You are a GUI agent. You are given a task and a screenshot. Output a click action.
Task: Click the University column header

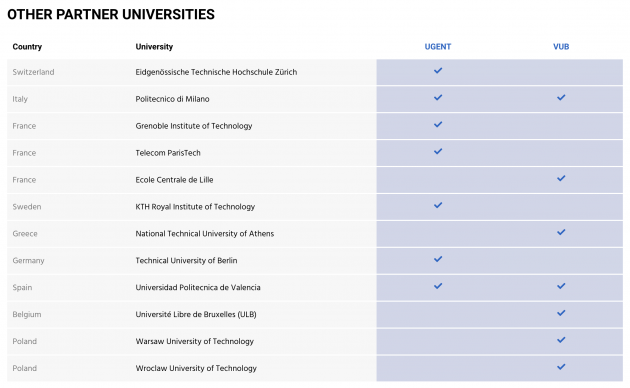pyautogui.click(x=154, y=47)
